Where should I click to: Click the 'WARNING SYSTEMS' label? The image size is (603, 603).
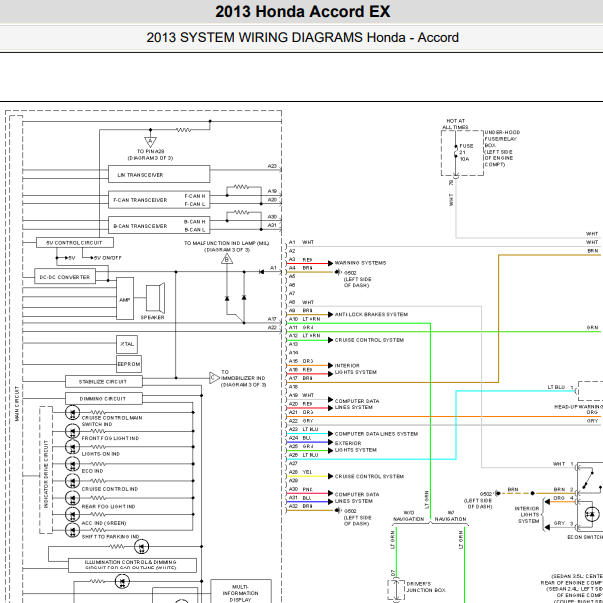point(360,263)
